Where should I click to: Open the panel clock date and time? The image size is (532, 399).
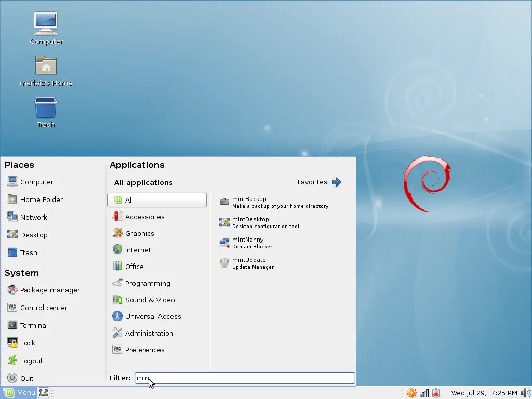(x=484, y=393)
